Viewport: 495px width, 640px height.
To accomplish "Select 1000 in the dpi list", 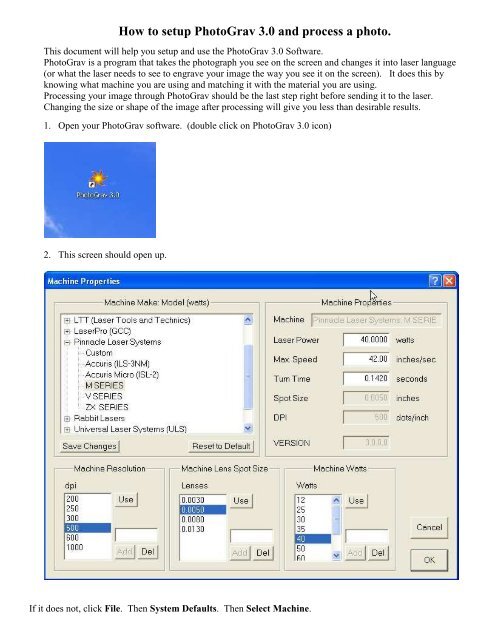I will pyautogui.click(x=75, y=547).
